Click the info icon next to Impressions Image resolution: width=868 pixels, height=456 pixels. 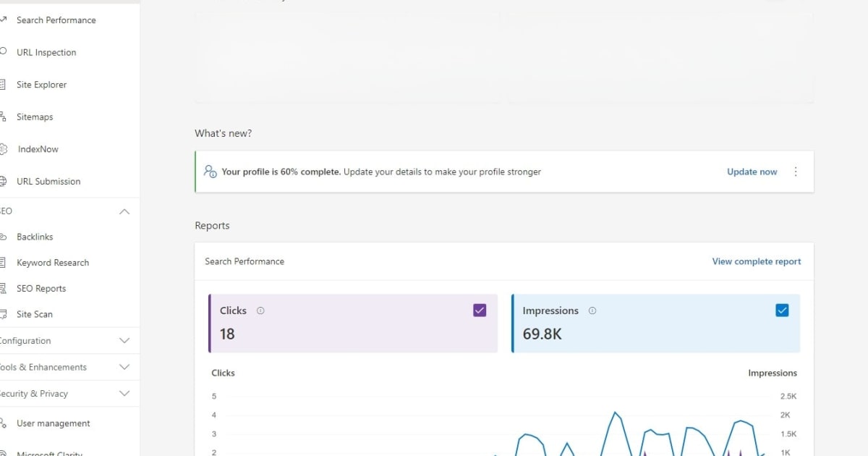[x=592, y=311]
